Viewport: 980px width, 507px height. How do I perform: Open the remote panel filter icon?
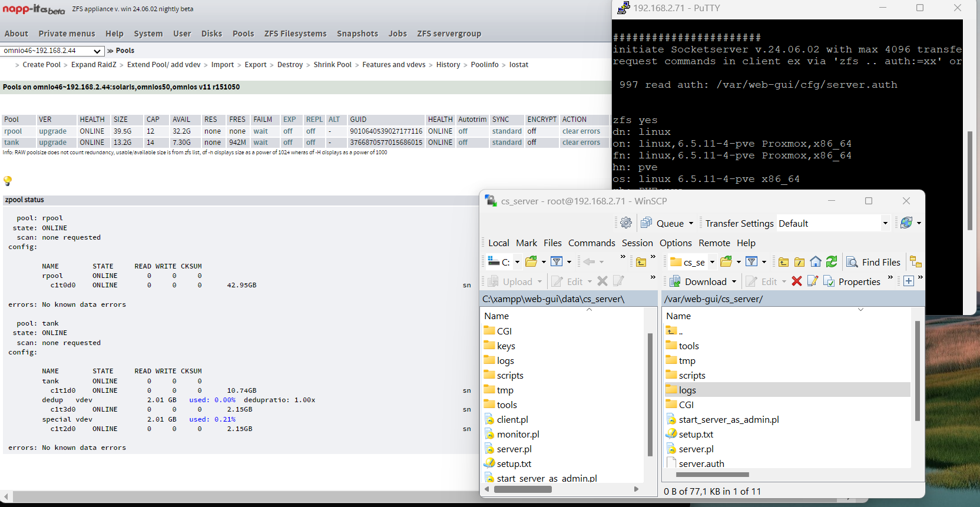(x=751, y=262)
